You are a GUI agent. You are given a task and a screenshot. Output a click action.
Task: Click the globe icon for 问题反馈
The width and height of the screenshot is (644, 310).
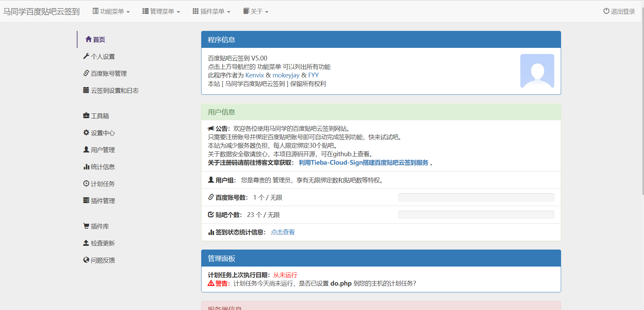[86, 260]
